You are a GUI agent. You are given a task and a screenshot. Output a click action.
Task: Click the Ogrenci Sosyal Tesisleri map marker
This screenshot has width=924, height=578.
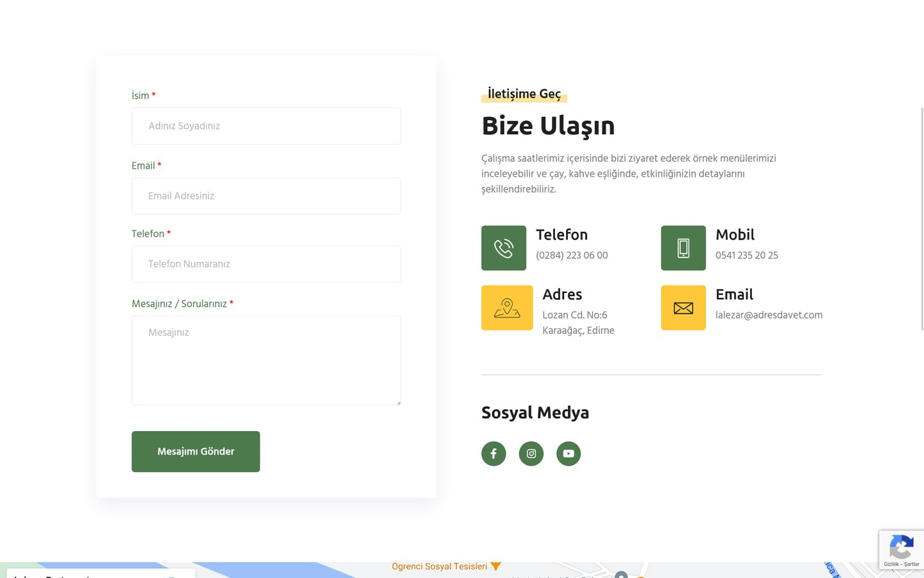pyautogui.click(x=495, y=566)
